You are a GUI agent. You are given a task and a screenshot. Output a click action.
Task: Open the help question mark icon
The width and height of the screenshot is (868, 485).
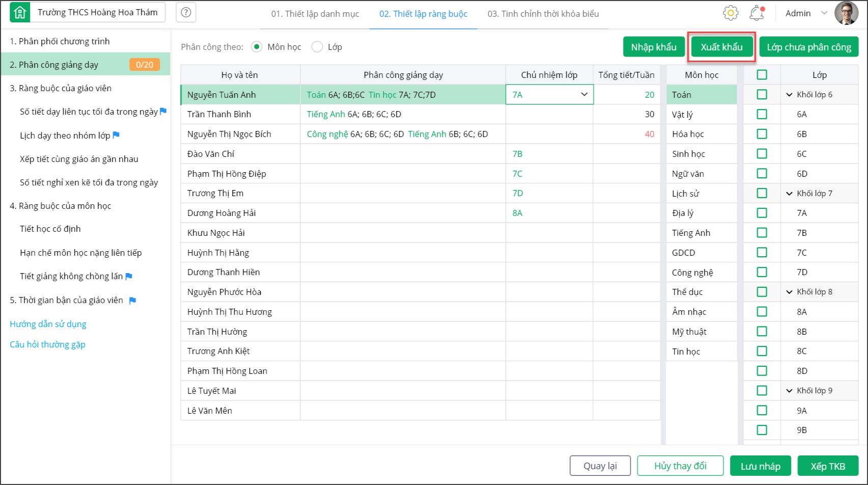coord(186,13)
